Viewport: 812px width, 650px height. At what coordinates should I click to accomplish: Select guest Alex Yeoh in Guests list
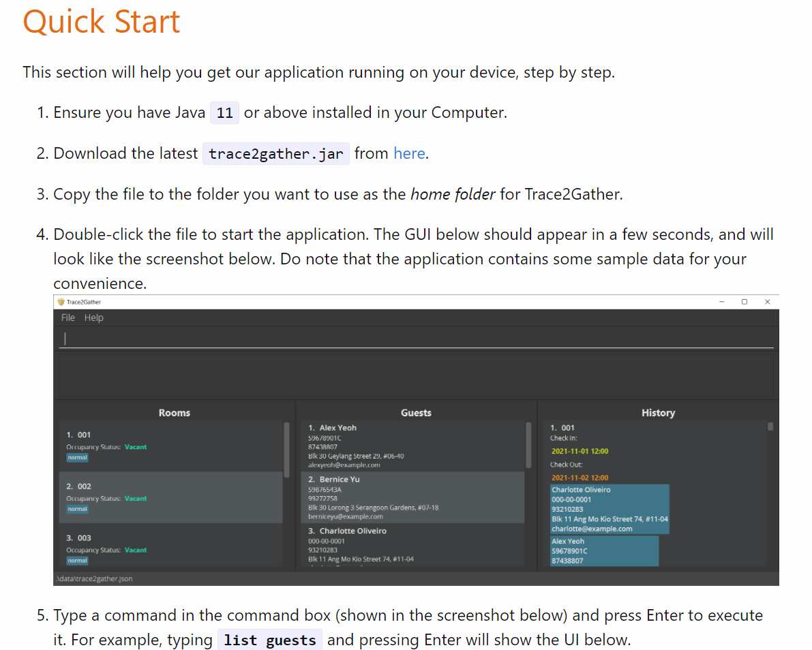(412, 446)
